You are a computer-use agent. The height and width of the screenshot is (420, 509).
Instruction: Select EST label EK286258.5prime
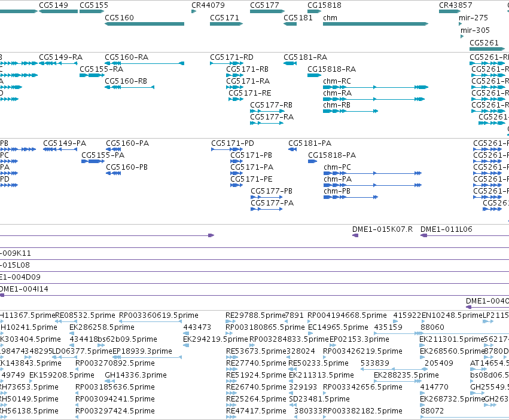(x=102, y=327)
